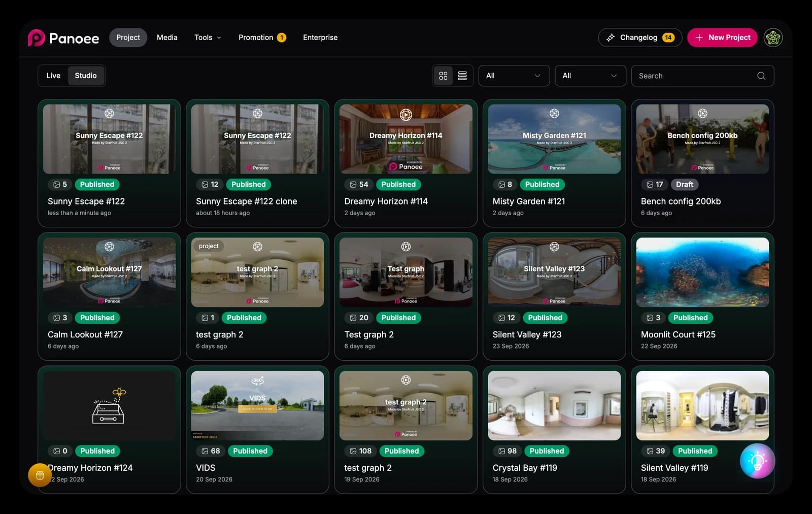Switch to Studio mode
Viewport: 812px width, 514px height.
pyautogui.click(x=86, y=76)
